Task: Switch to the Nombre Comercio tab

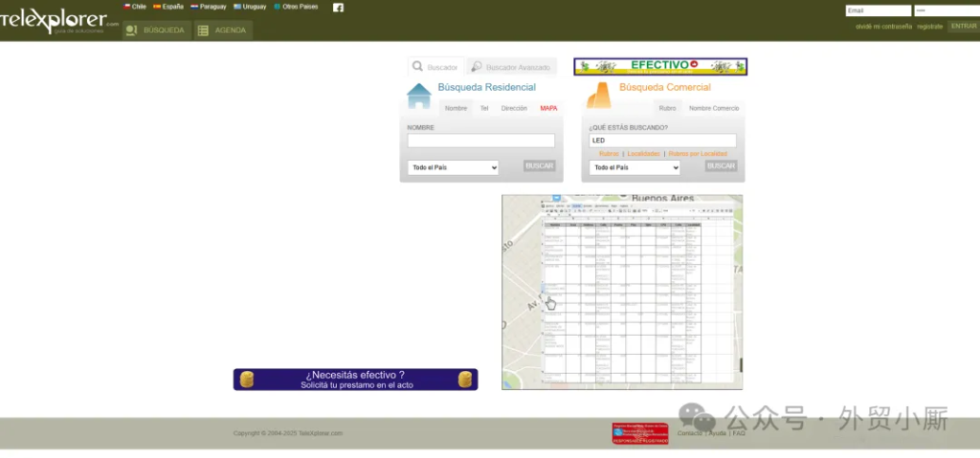Action: point(714,108)
